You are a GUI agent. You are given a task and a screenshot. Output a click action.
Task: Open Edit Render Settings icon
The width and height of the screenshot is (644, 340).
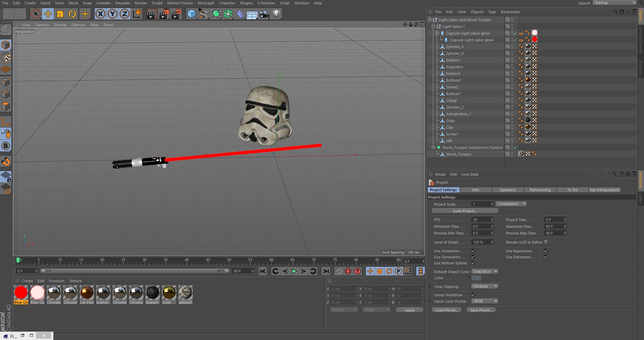point(176,14)
